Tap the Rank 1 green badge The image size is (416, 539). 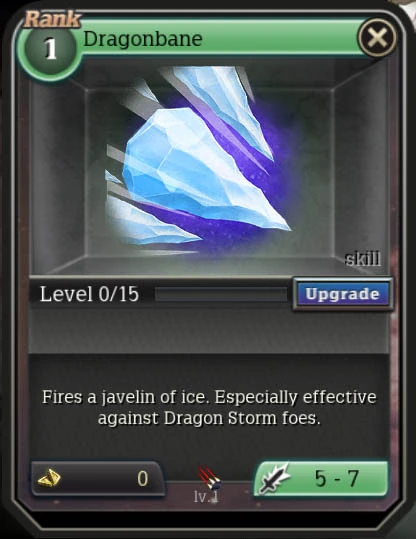coord(50,48)
